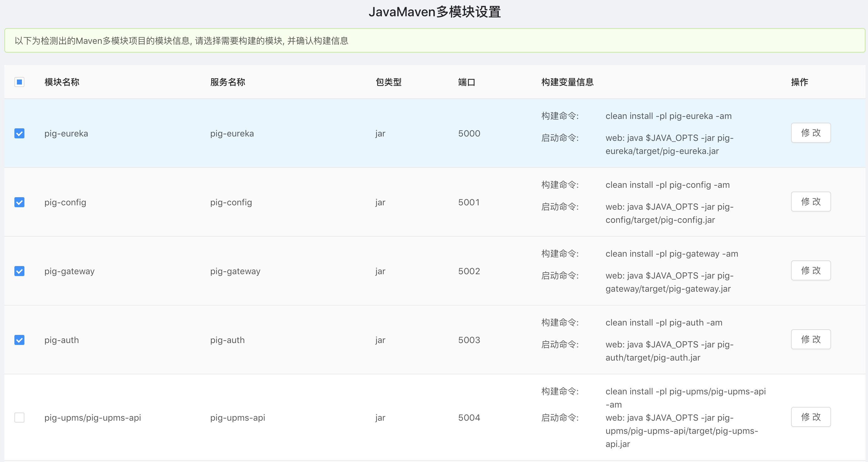Uncheck the pig-gateway module checkbox
The width and height of the screenshot is (868, 462).
[19, 271]
